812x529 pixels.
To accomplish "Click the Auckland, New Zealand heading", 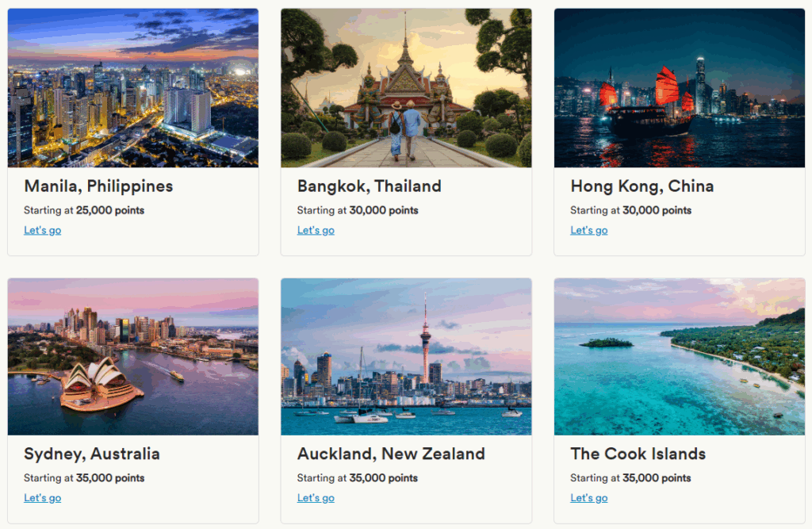I will pyautogui.click(x=391, y=454).
